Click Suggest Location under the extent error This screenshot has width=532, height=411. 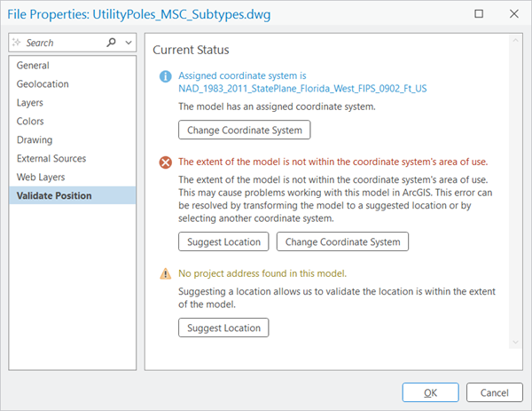pos(224,241)
